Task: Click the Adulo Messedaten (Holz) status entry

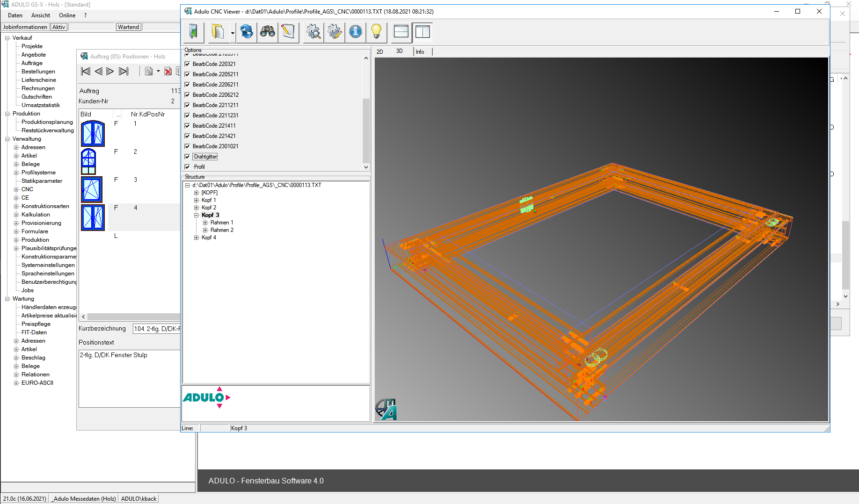Action: pos(84,499)
